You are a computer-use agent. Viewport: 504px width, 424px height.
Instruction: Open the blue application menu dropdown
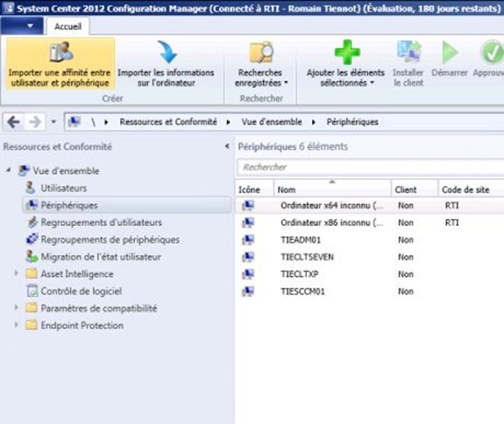[22, 25]
